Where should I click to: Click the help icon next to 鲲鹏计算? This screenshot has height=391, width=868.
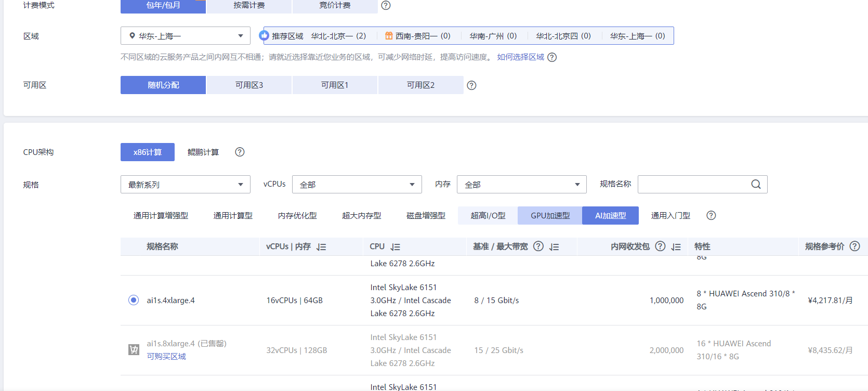tap(240, 152)
